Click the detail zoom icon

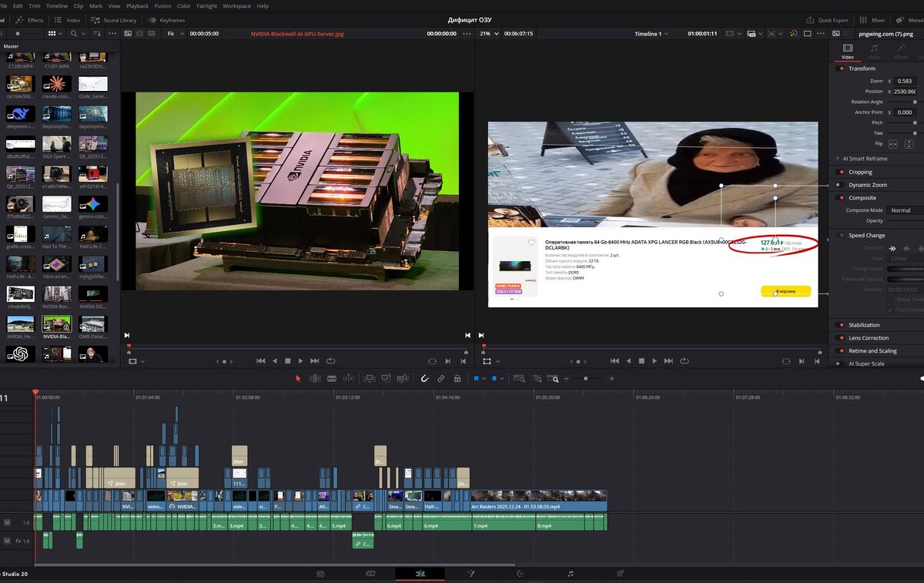tap(537, 378)
